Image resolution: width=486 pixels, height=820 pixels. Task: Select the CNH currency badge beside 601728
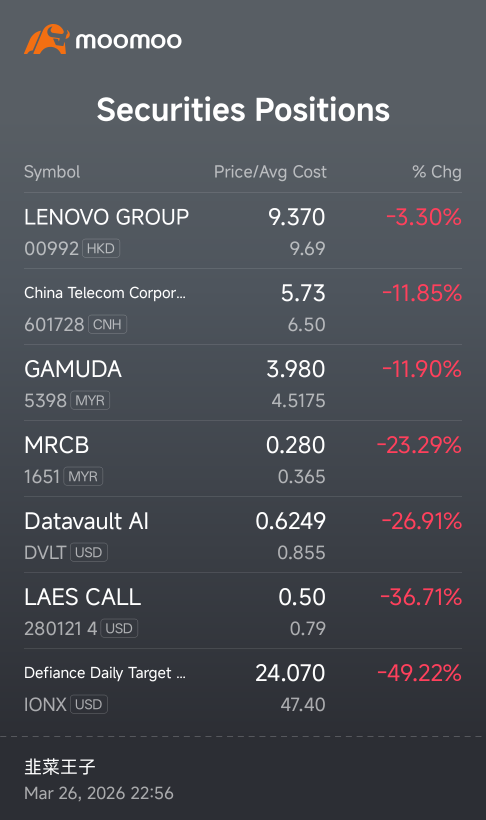pyautogui.click(x=107, y=324)
